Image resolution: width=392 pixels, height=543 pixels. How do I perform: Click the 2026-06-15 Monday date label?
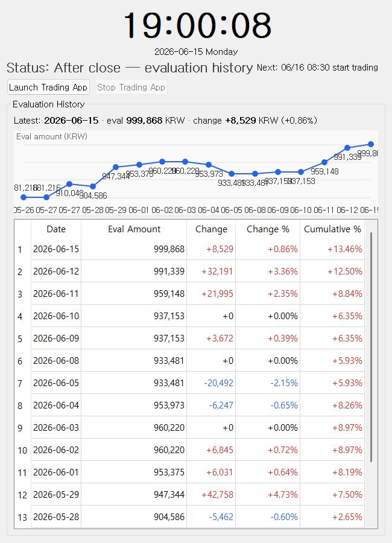[196, 52]
